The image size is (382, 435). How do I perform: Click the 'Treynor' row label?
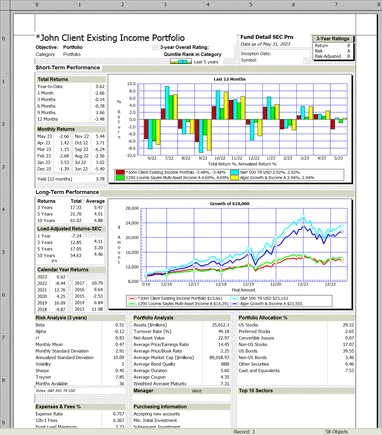pos(43,377)
